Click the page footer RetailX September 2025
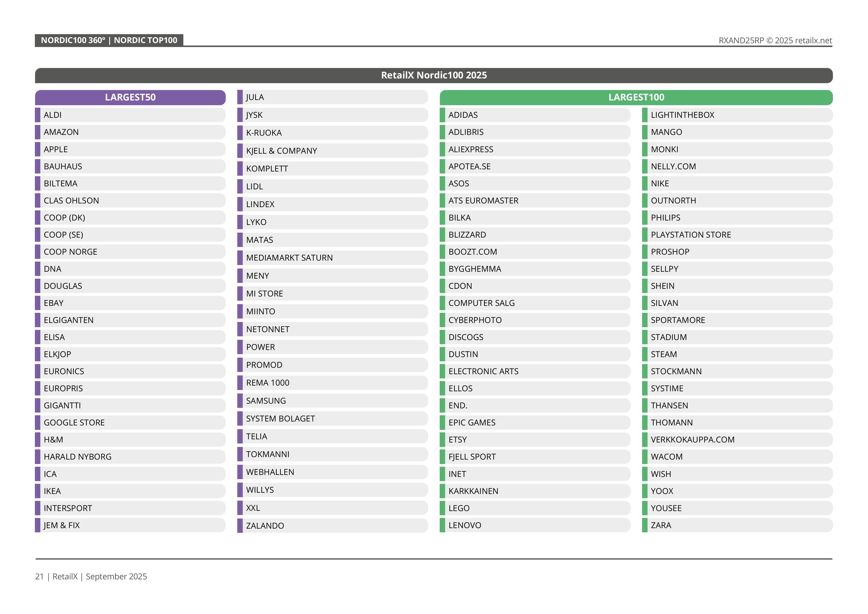Image resolution: width=868 pixels, height=614 pixels. [91, 576]
